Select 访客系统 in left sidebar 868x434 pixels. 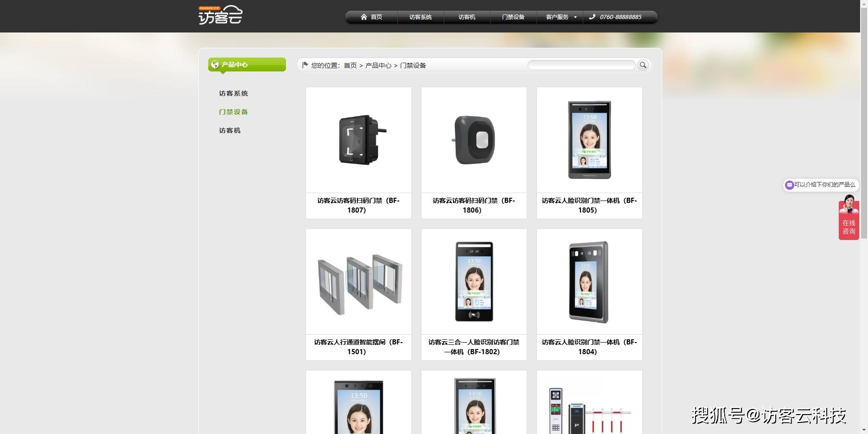233,93
